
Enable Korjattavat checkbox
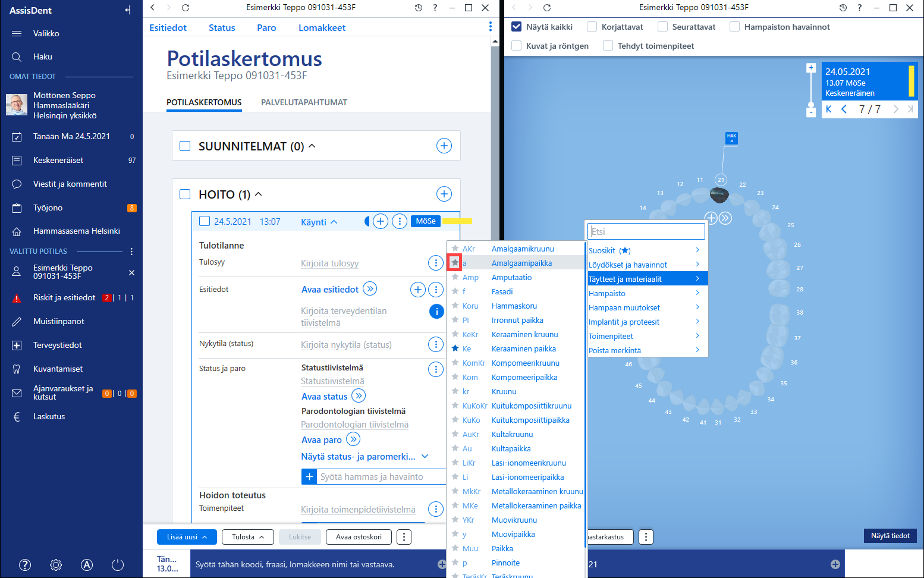pyautogui.click(x=592, y=27)
